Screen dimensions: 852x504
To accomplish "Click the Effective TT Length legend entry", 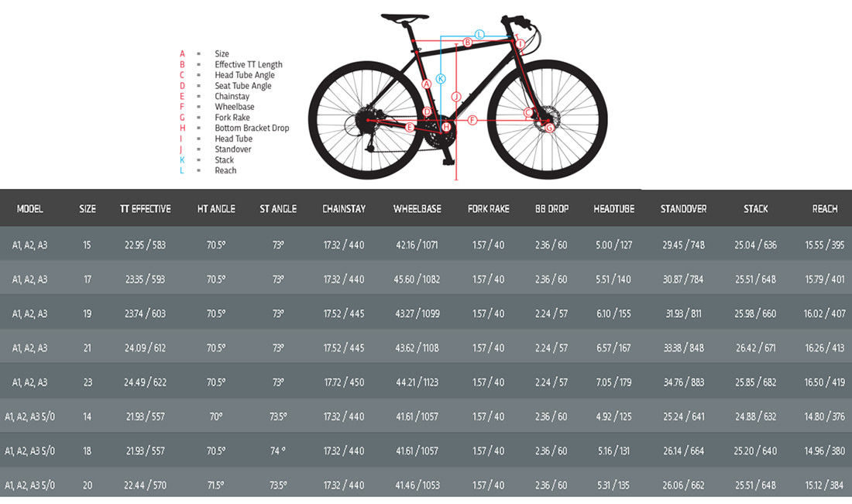I will pyautogui.click(x=249, y=64).
